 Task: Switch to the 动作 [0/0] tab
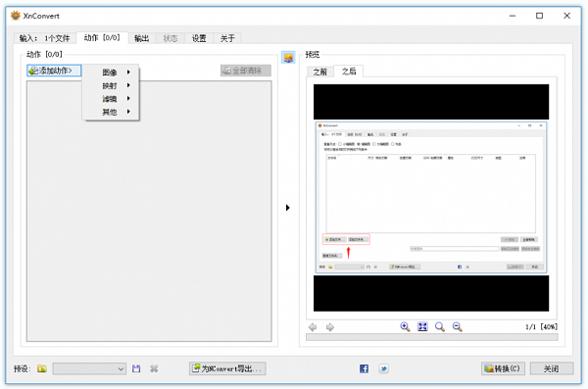coord(102,38)
